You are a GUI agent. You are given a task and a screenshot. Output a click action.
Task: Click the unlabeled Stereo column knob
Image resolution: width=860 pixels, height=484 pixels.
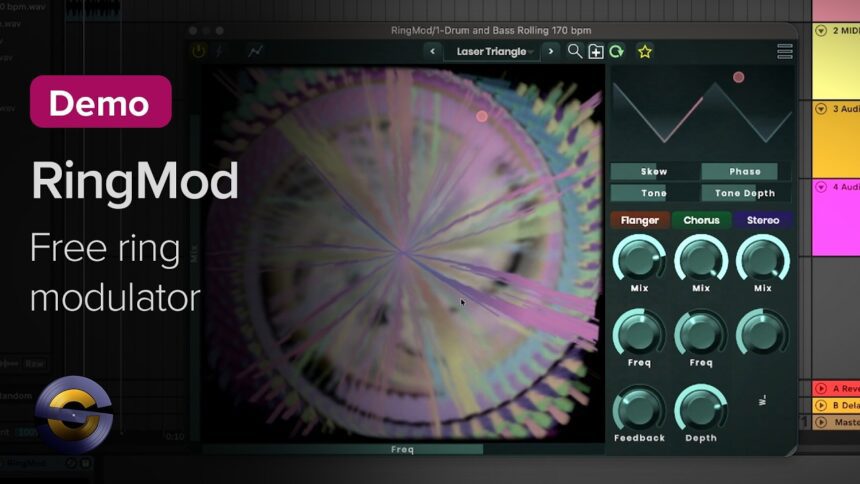tap(763, 333)
